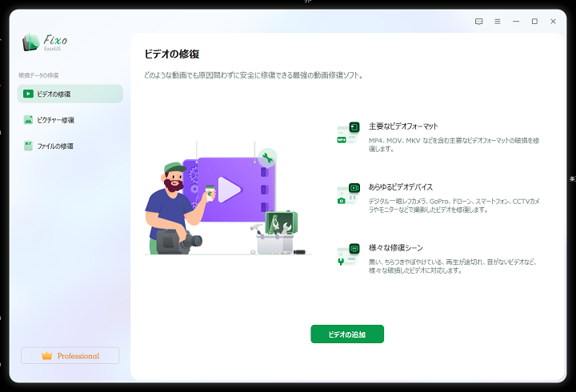
Task: Click the 主要なビデオフォーマット heading
Action: tap(403, 126)
